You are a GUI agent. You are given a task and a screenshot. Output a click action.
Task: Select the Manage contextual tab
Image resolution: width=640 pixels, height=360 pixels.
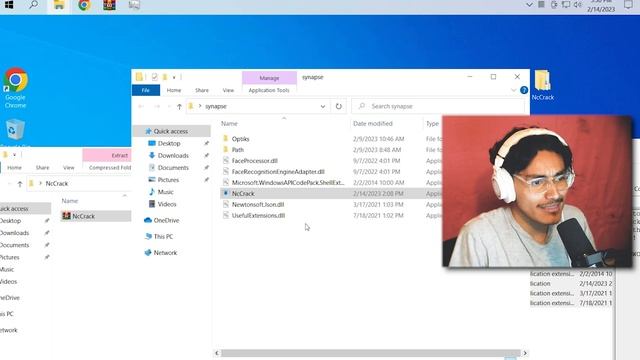click(269, 78)
